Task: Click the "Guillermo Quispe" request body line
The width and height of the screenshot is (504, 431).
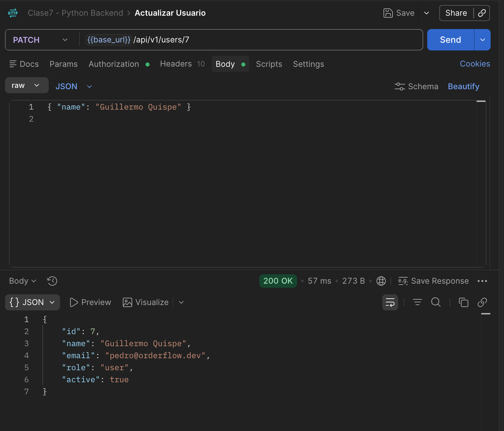Action: tap(119, 107)
